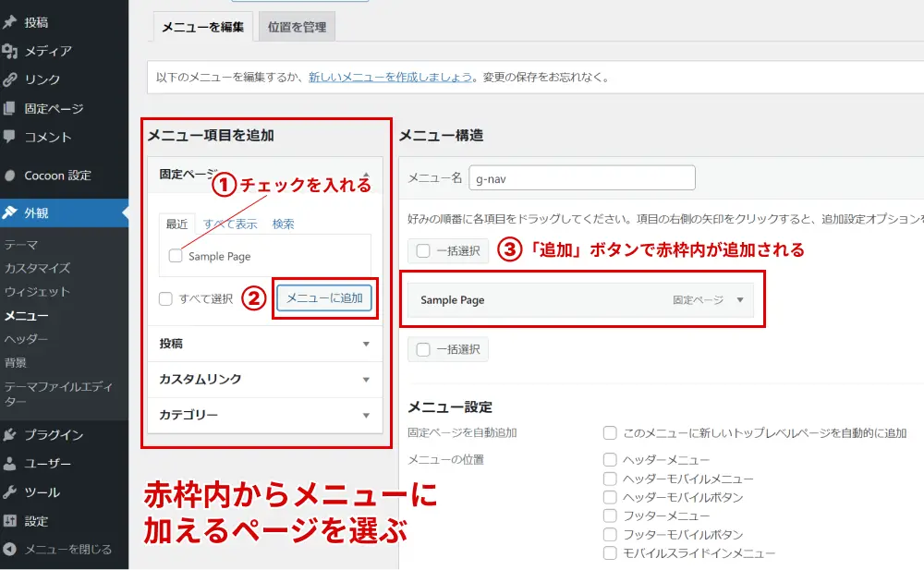Check the Sample Page checkbox

pos(176,256)
